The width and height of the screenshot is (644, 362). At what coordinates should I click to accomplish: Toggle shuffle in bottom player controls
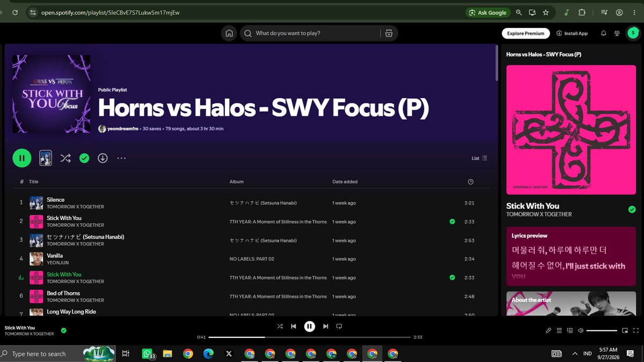(x=280, y=326)
